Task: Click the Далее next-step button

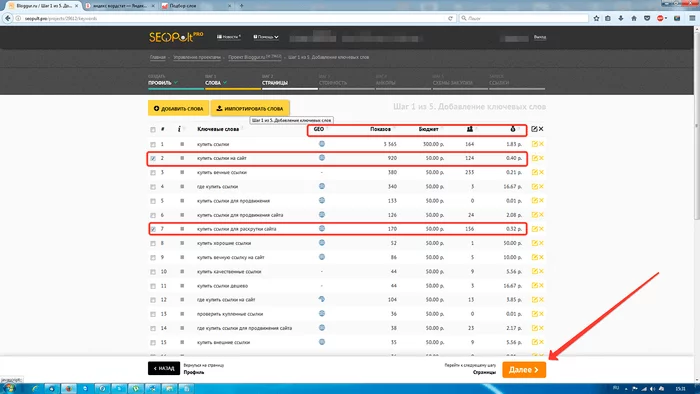Action: pyautogui.click(x=524, y=369)
